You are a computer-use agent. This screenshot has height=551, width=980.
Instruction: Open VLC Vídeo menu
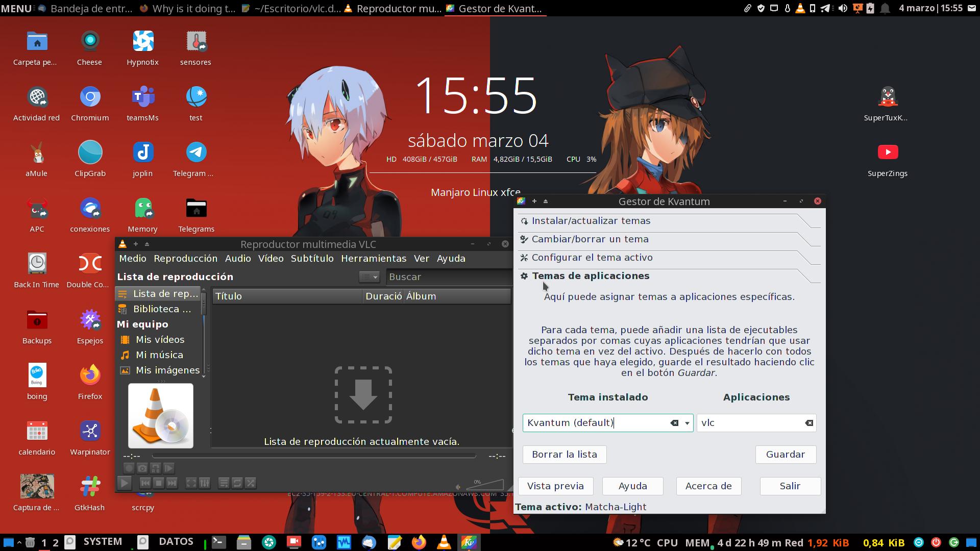pos(271,259)
